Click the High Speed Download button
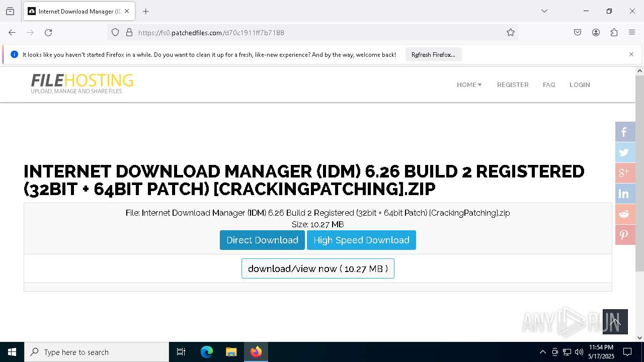644x362 pixels. coord(361,240)
